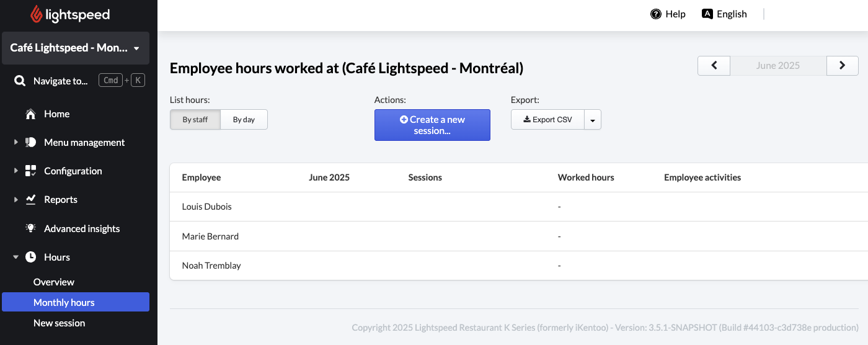Image resolution: width=868 pixels, height=345 pixels.
Task: Click the Hours clock icon
Action: coord(30,257)
